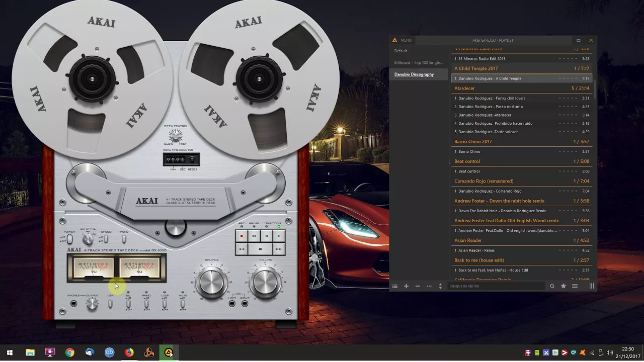Open the hamburger menu icon in the playlist bar
This screenshot has width=644, height=362.
coord(575,286)
